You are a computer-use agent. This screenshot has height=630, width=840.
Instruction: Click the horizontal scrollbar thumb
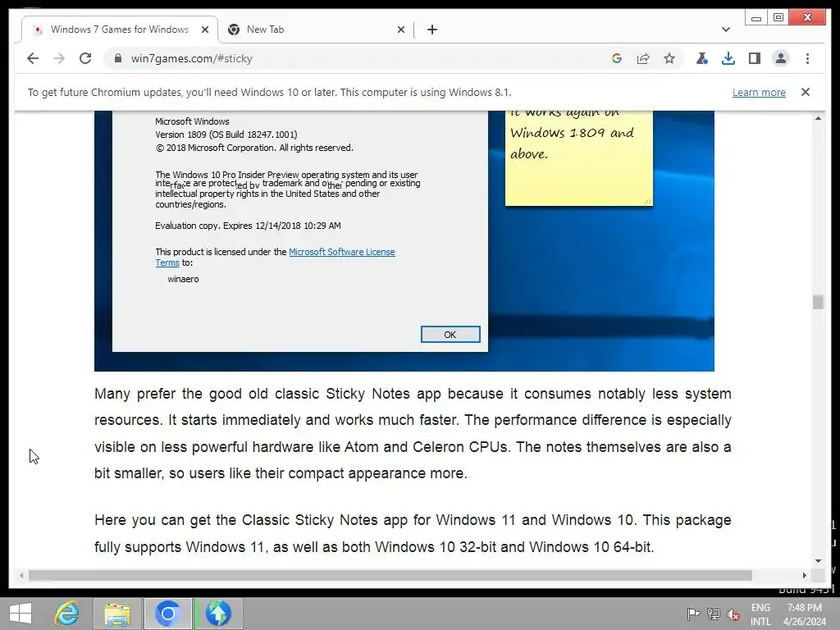click(390, 575)
